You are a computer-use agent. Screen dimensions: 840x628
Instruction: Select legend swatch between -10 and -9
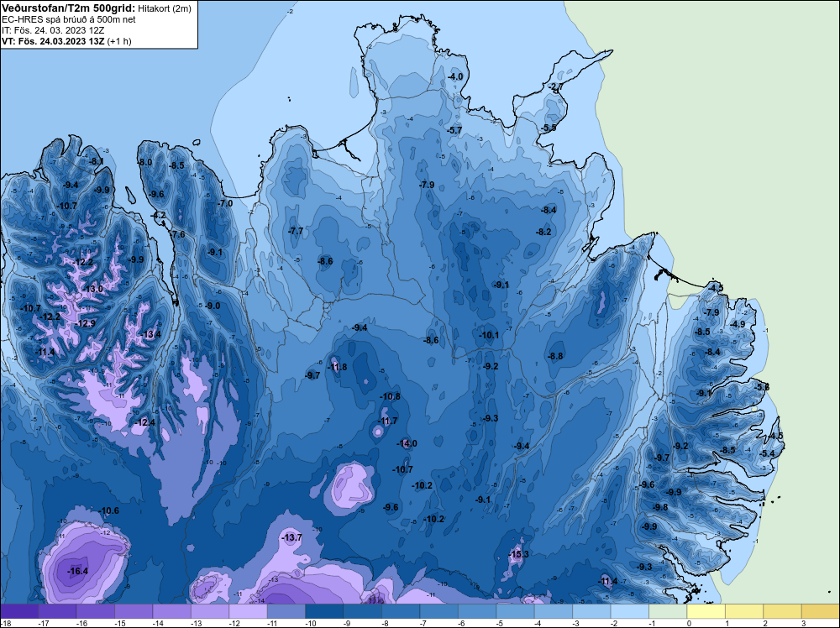pos(324,611)
